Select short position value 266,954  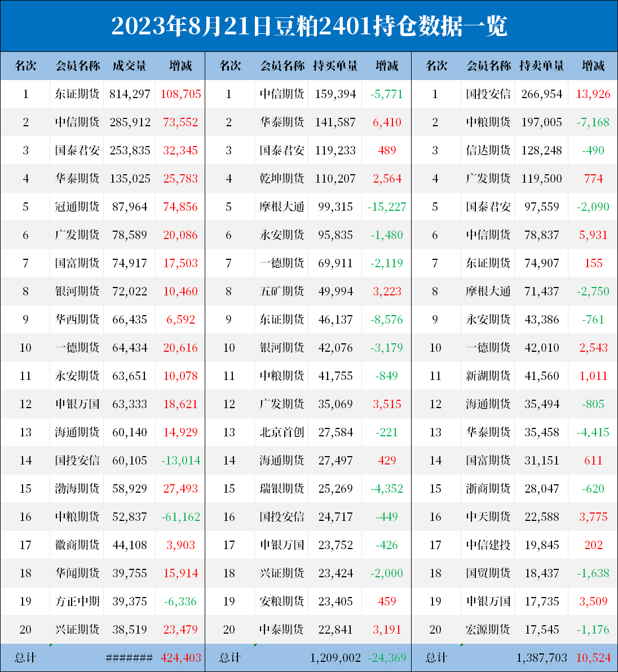(542, 94)
